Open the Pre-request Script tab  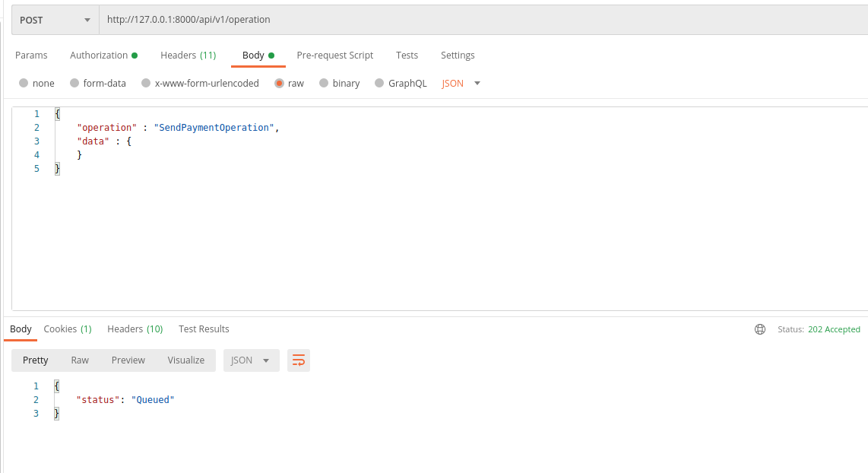(x=335, y=56)
